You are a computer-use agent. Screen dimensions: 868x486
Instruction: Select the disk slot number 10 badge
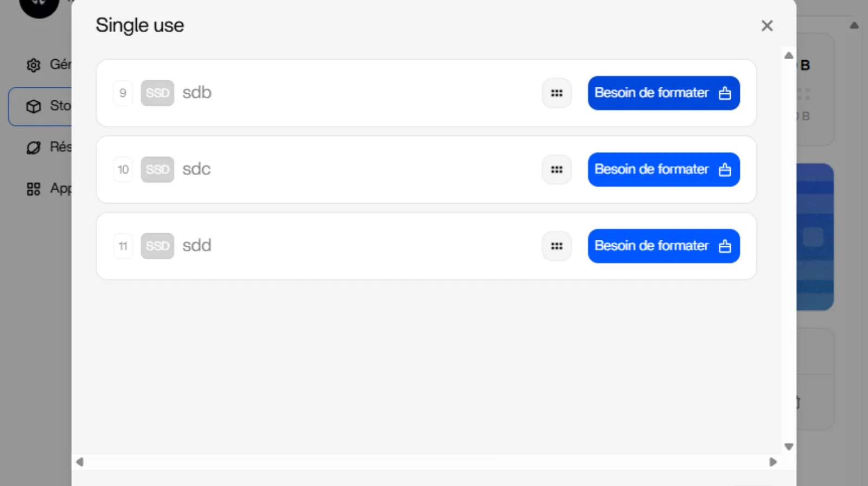click(123, 170)
